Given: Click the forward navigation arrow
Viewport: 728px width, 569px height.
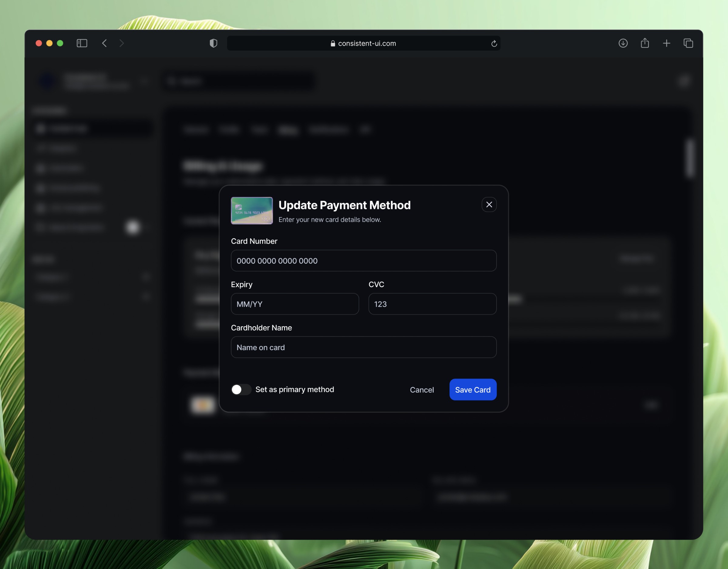Looking at the screenshot, I should (122, 43).
